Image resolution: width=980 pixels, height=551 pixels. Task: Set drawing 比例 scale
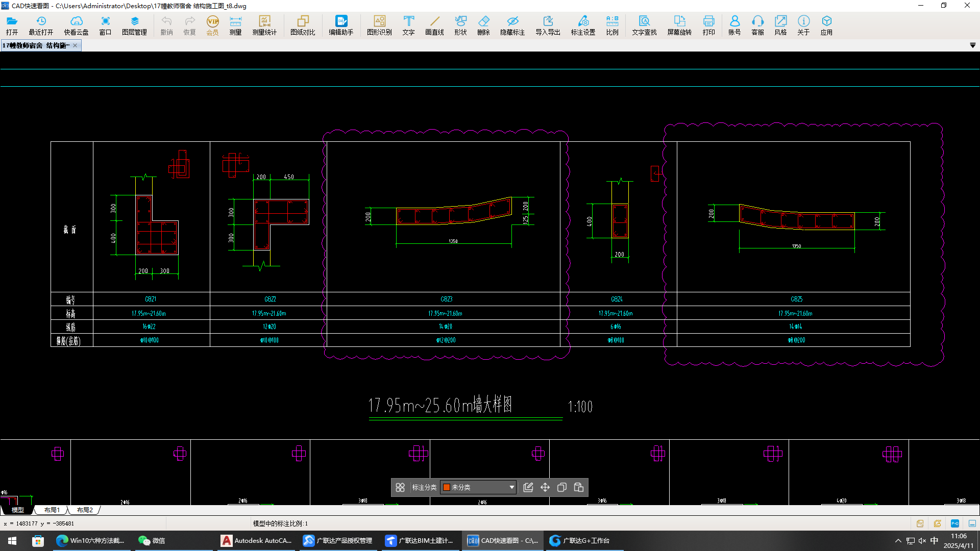612,25
